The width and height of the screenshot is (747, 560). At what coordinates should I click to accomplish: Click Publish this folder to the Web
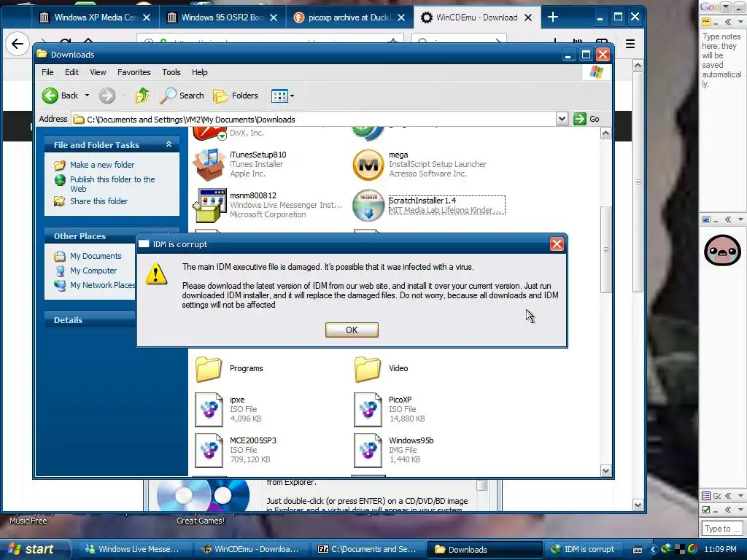(x=112, y=184)
